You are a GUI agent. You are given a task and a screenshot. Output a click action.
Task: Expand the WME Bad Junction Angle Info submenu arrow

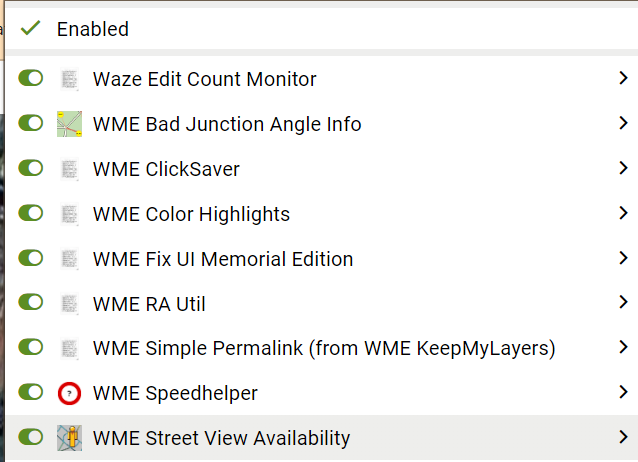click(x=622, y=124)
